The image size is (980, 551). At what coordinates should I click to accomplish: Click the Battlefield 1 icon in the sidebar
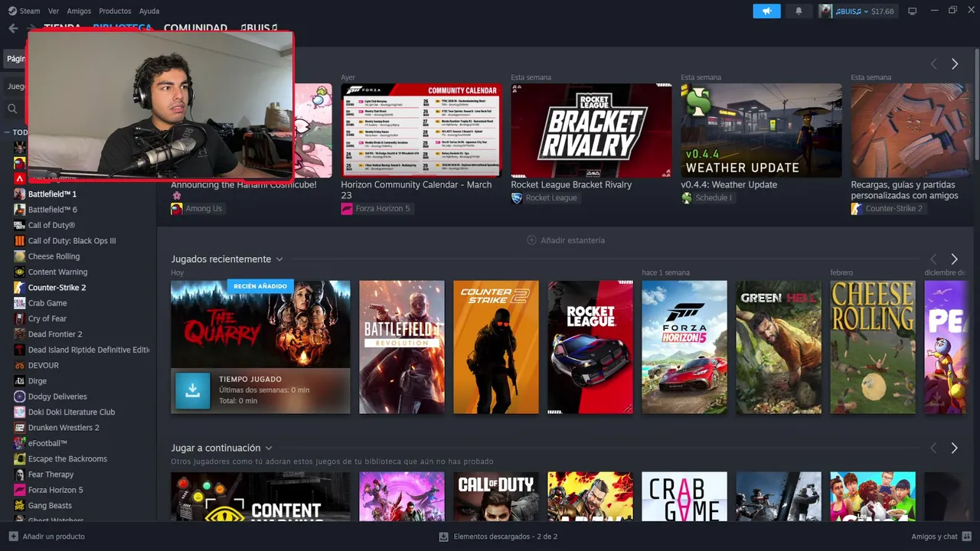pos(20,194)
